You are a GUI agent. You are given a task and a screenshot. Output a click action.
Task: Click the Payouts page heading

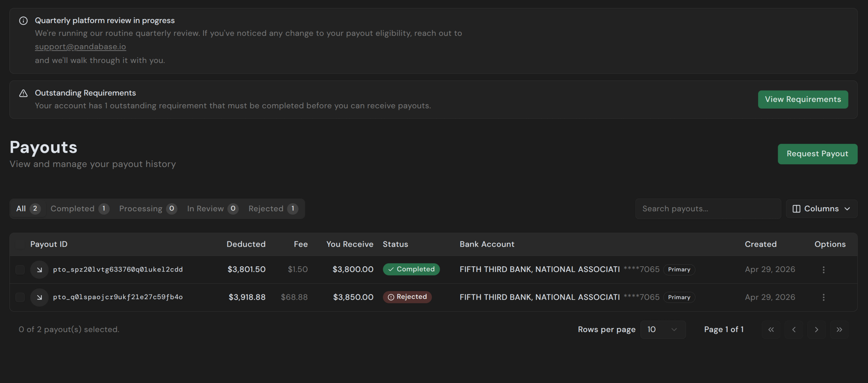pyautogui.click(x=43, y=147)
